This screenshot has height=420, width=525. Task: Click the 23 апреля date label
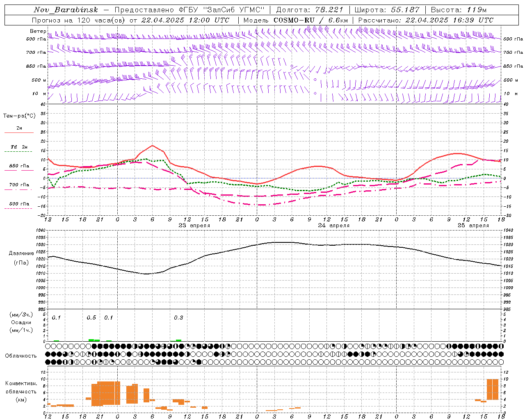point(194,226)
